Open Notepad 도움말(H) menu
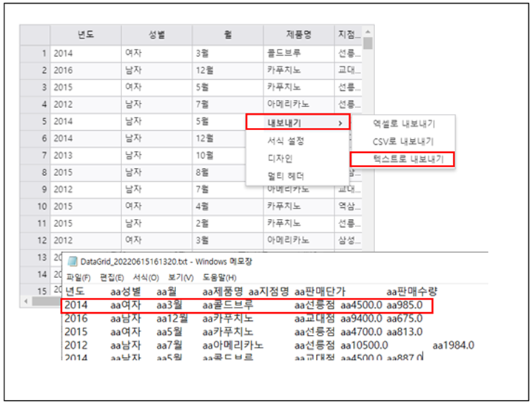The width and height of the screenshot is (532, 403). 219,277
